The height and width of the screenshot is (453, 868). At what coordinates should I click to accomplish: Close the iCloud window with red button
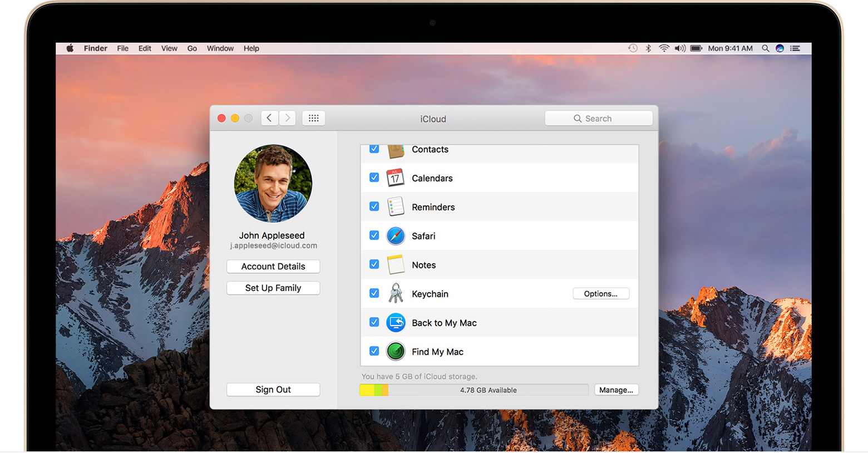tap(221, 118)
